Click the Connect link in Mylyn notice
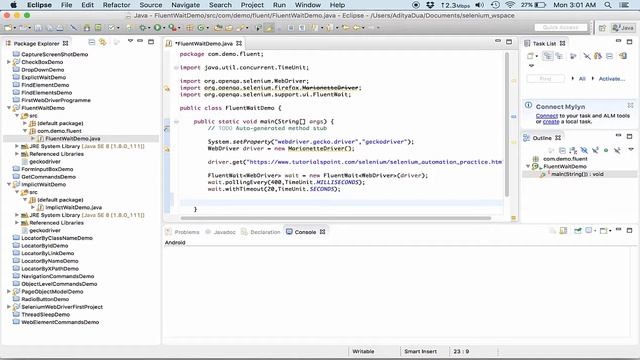 [547, 116]
